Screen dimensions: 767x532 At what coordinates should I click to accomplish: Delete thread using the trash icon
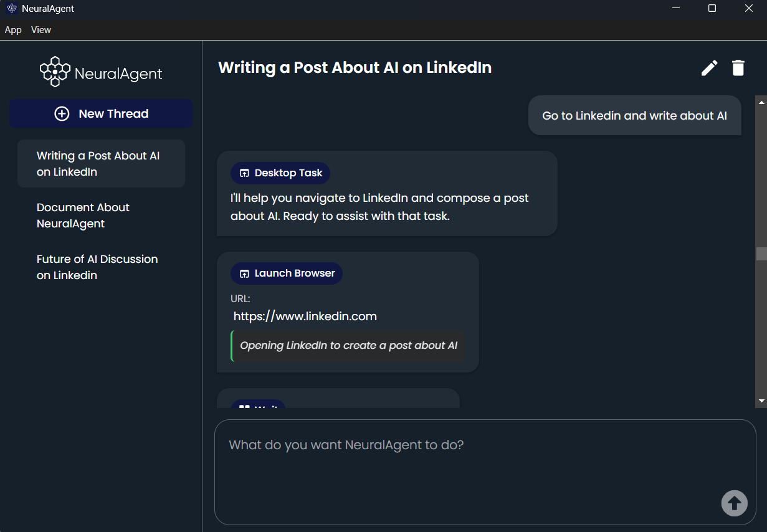(x=738, y=68)
